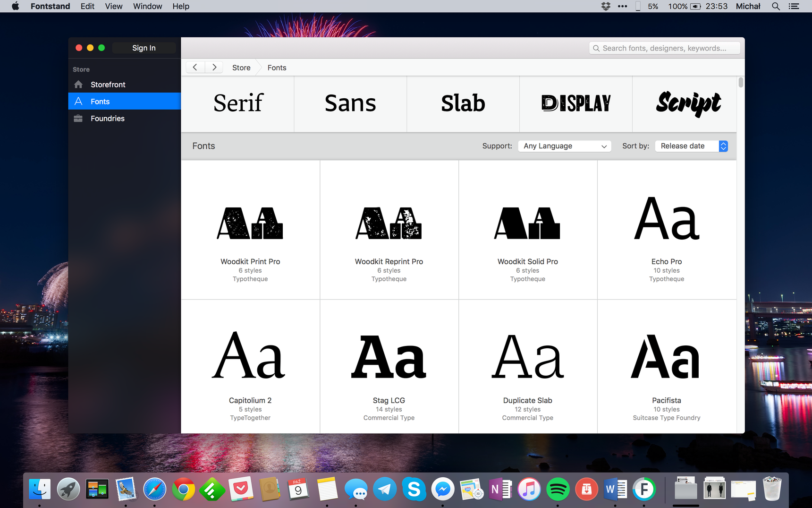Image resolution: width=812 pixels, height=508 pixels.
Task: Open the Release date sort dropdown
Action: tap(692, 146)
